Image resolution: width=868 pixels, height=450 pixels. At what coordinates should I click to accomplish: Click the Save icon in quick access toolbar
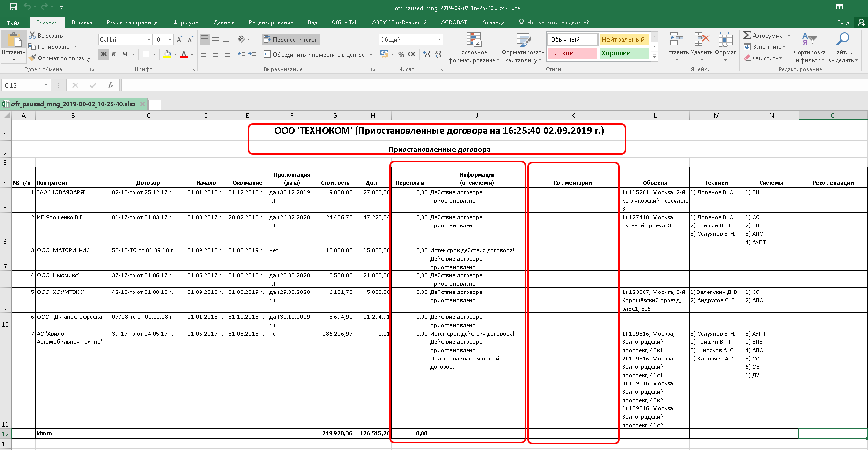[x=13, y=7]
